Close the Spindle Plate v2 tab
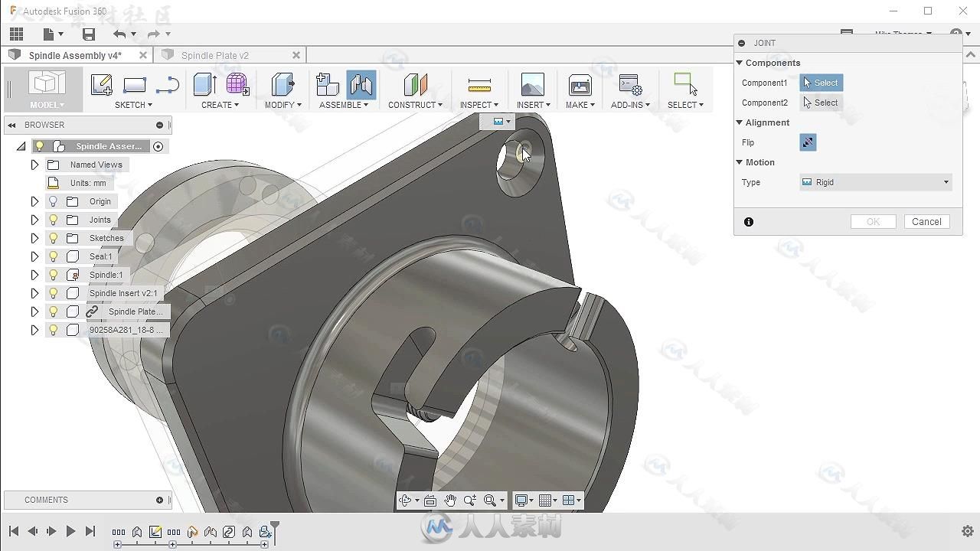The image size is (980, 551). 296,55
